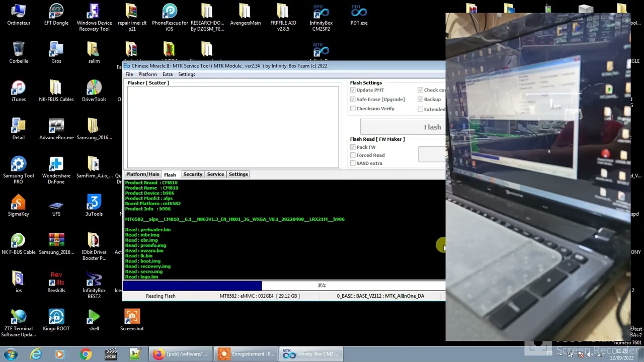
Task: Switch to Enregistrement recorder taskbar window
Action: pyautogui.click(x=247, y=354)
